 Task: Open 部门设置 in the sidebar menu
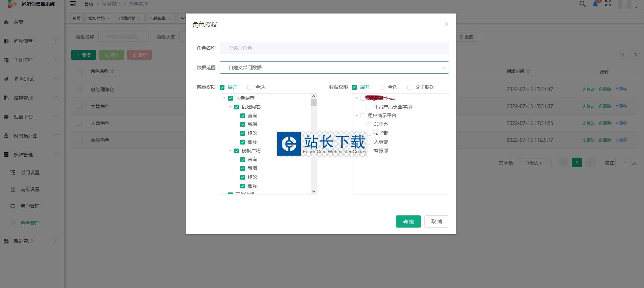(x=30, y=173)
